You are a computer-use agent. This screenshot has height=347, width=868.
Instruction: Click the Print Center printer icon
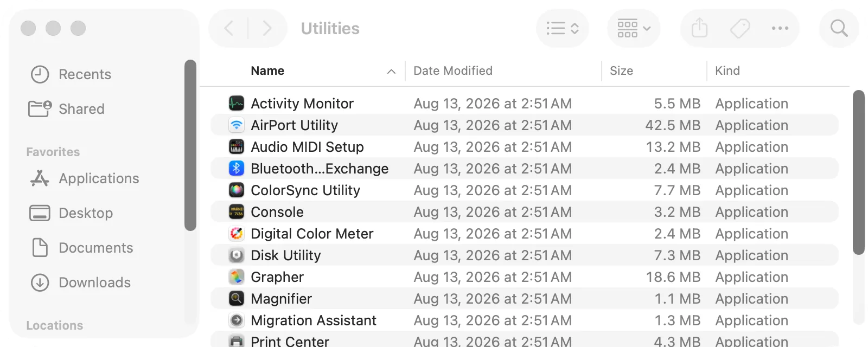236,341
